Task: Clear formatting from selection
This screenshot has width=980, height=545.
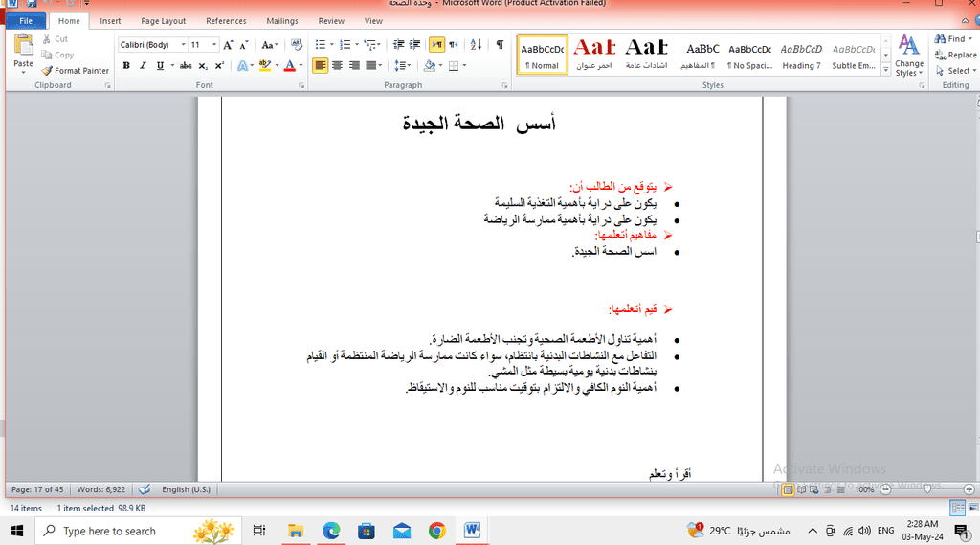Action: click(x=297, y=45)
